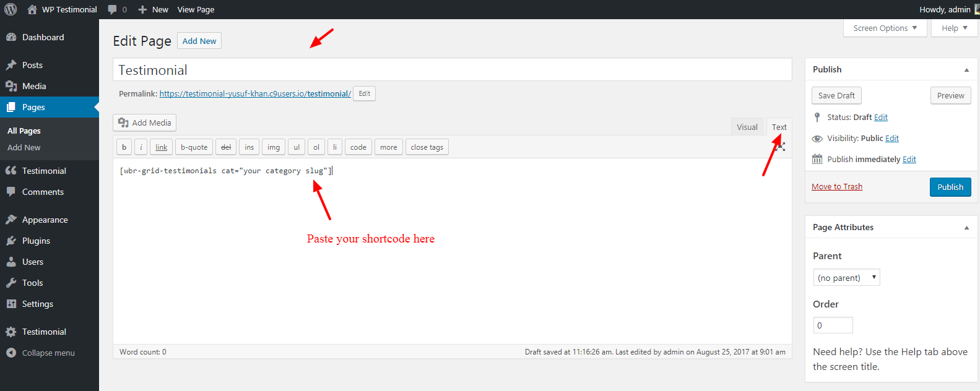Open All Pages submenu
The height and width of the screenshot is (391, 980).
tap(24, 131)
